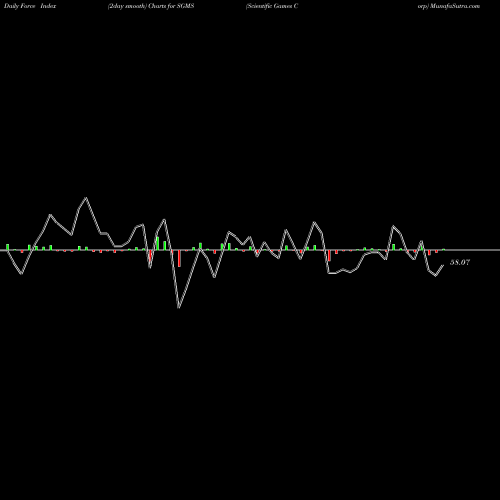Click the 'orp) MunafaSutra.com' text
Screen dimensions: 500x500
click(x=449, y=6)
